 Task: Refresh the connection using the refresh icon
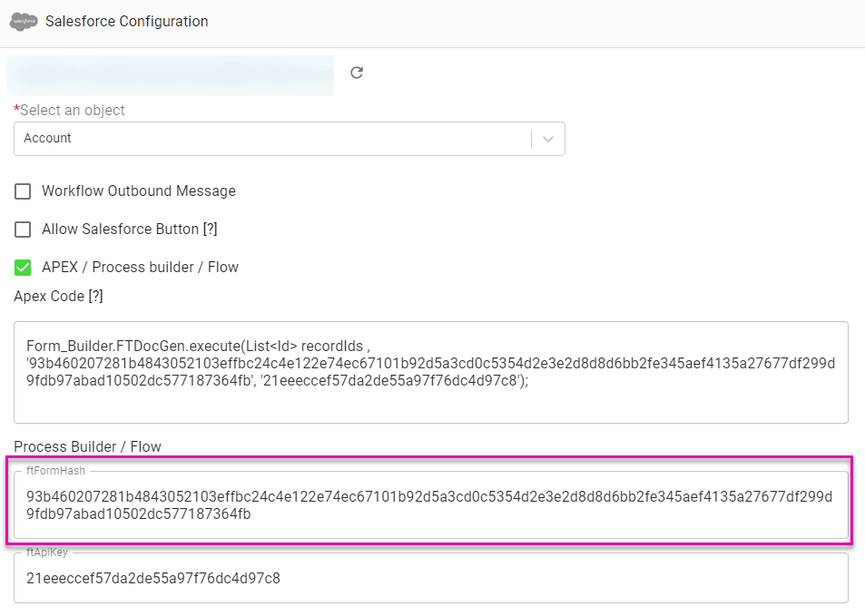356,72
